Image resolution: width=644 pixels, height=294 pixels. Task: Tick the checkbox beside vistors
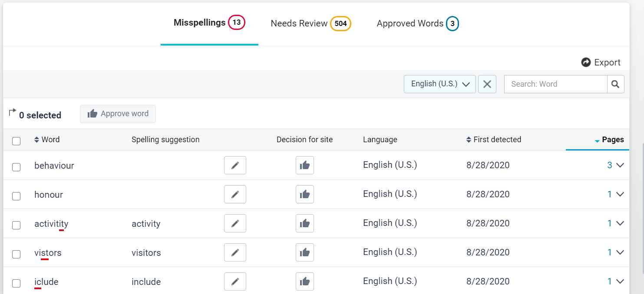pyautogui.click(x=16, y=254)
